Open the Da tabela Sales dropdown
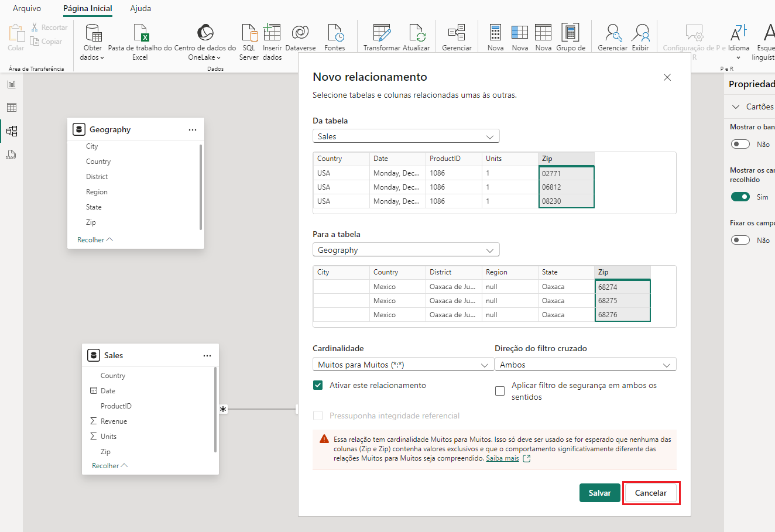 click(406, 136)
